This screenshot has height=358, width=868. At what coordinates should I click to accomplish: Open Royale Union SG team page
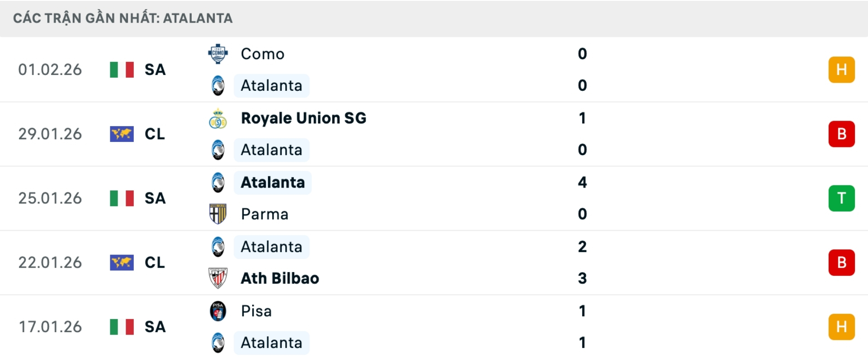point(303,118)
